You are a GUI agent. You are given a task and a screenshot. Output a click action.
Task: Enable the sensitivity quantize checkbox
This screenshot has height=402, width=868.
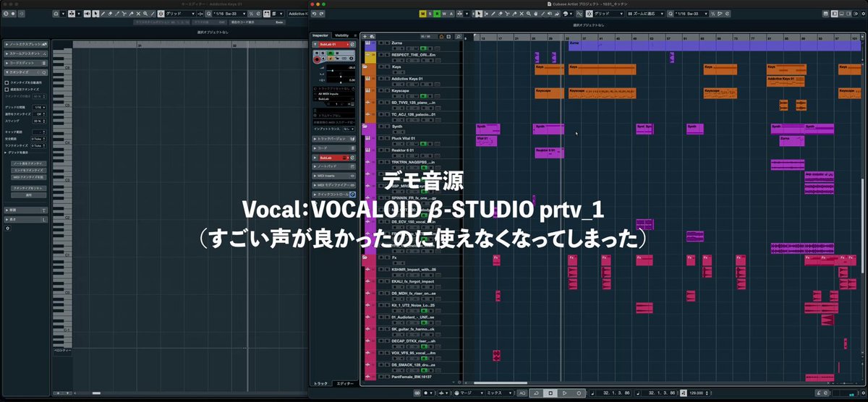coord(7,89)
